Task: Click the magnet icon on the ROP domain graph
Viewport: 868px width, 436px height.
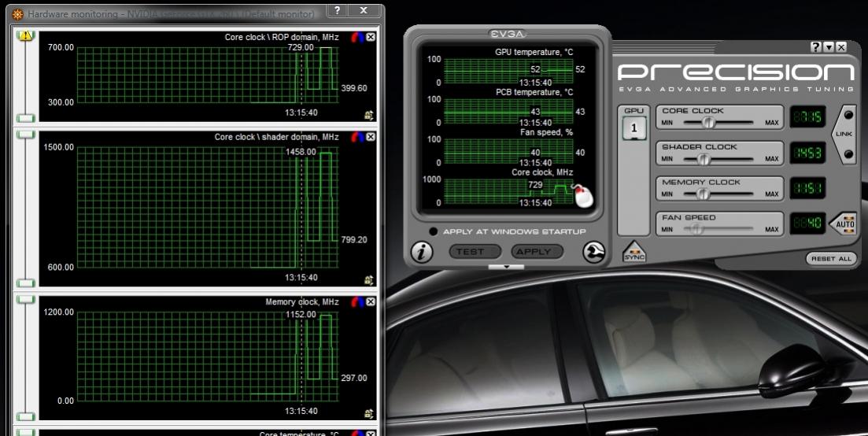Action: pos(357,37)
